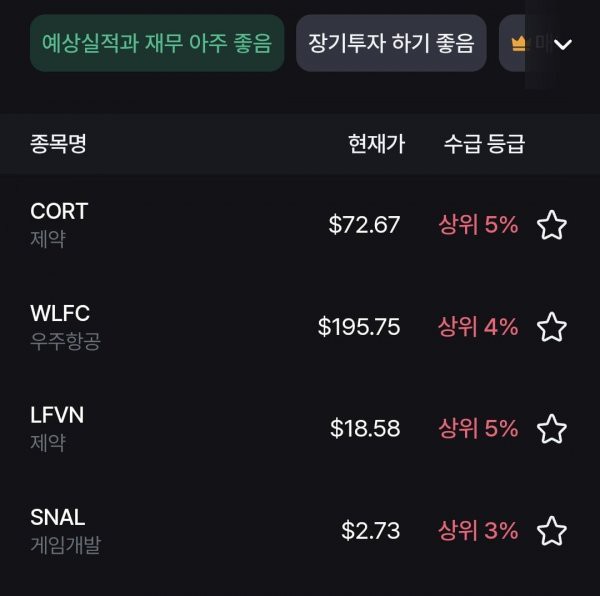
Task: Toggle the star for WLFC
Action: (x=551, y=327)
